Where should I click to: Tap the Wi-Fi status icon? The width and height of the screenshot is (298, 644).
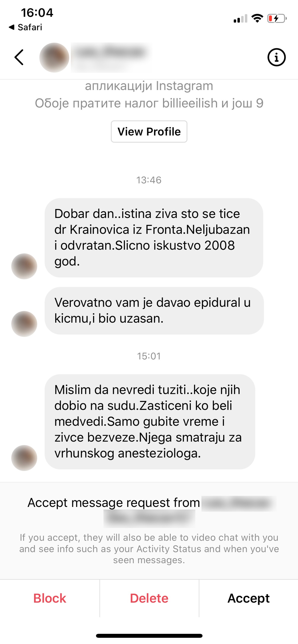257,18
